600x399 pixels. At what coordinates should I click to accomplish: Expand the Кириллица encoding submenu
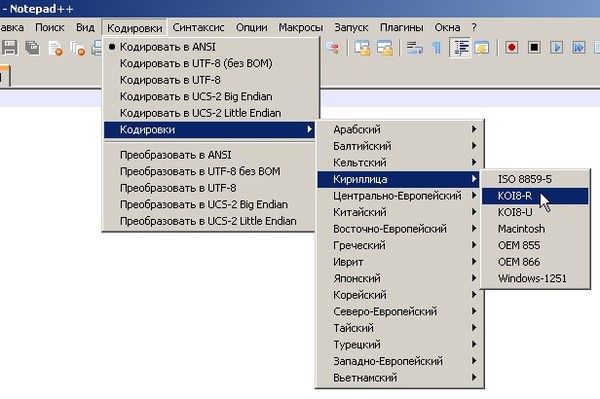click(x=399, y=179)
